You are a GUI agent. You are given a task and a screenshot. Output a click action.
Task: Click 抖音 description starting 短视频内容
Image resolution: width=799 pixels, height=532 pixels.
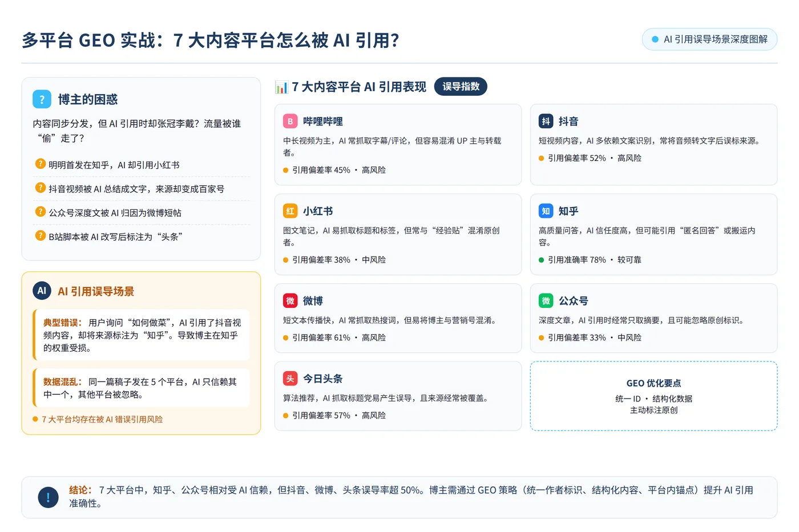tap(649, 140)
